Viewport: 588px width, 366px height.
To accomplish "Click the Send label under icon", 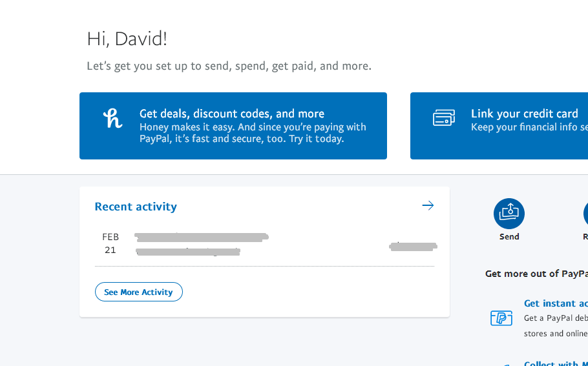I will 509,237.
